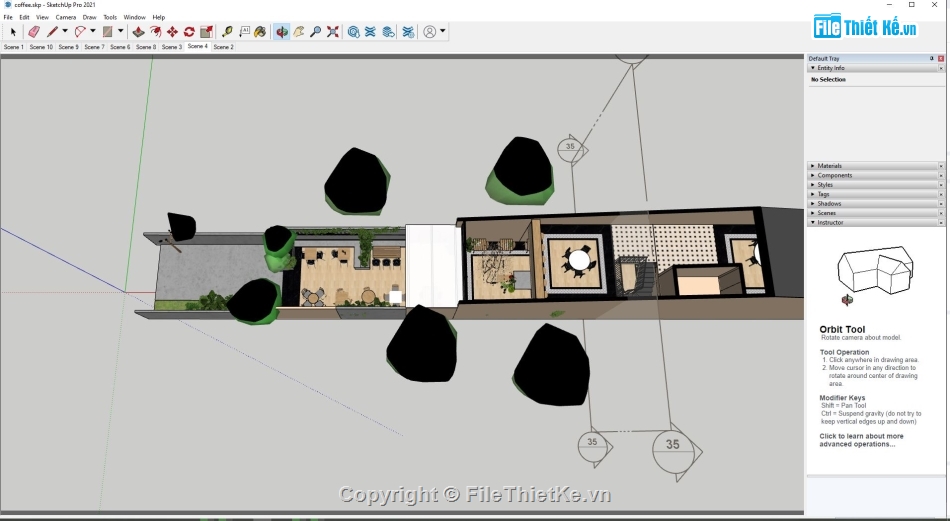Expand the Scenes panel
950x521 pixels.
[x=813, y=213]
